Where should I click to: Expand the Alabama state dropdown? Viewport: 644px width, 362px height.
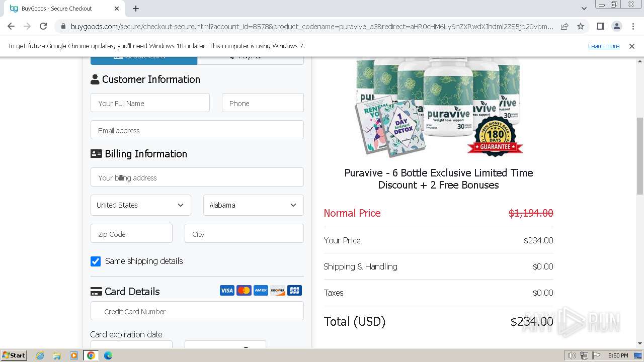coord(254,205)
